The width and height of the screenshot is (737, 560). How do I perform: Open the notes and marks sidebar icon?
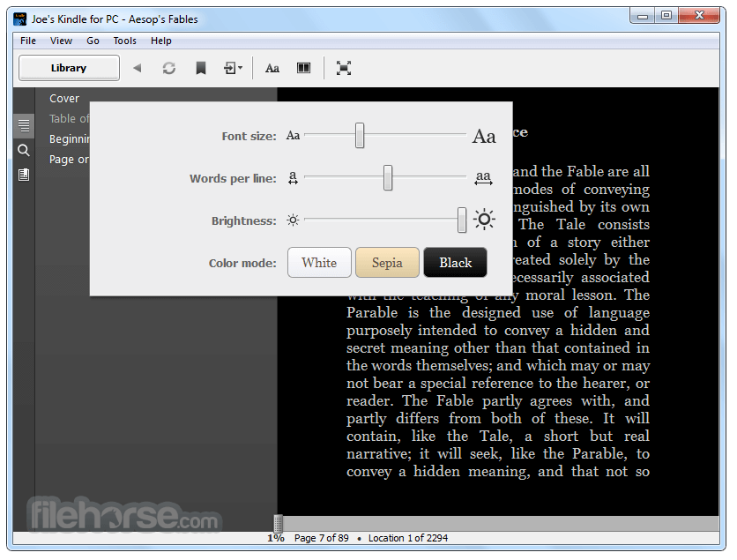click(x=24, y=175)
